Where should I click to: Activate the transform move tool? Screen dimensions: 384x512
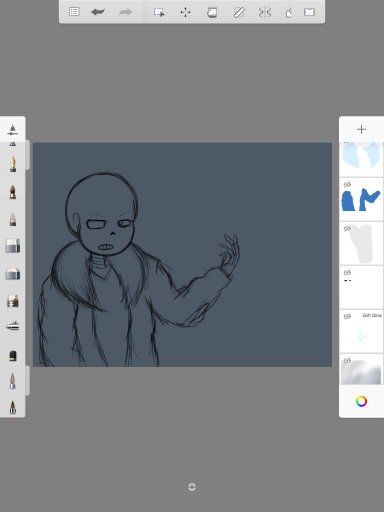coord(185,12)
